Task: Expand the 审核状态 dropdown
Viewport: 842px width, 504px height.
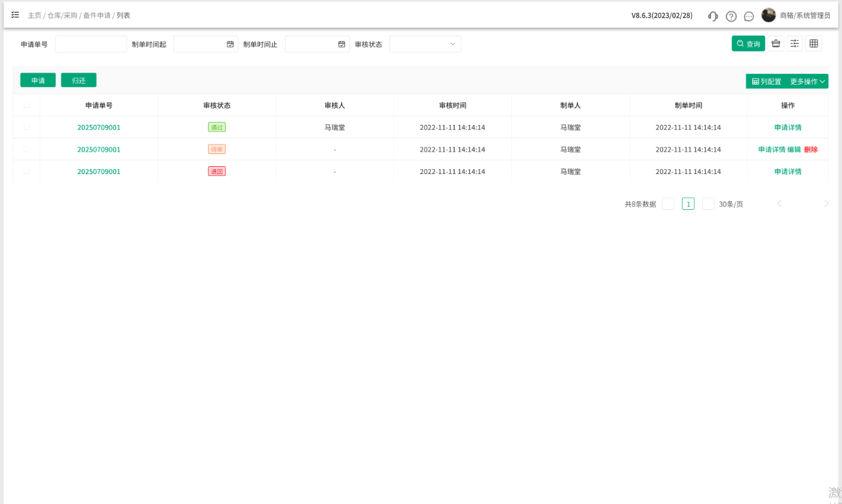Action: (x=425, y=44)
